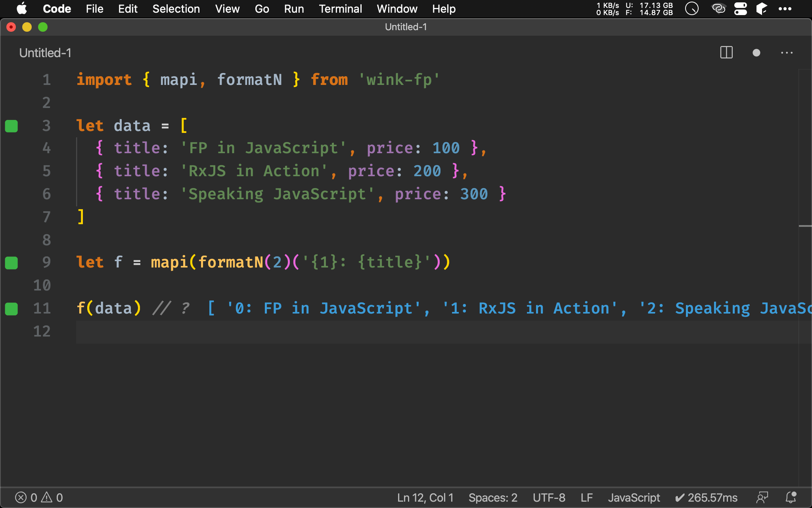The height and width of the screenshot is (508, 812).
Task: Click the price value 300
Action: [x=474, y=194]
